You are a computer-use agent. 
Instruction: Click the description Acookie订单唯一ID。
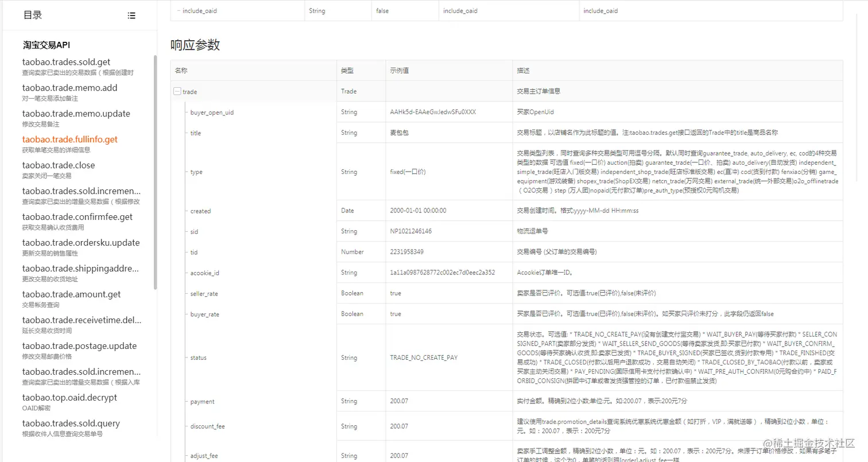(545, 273)
